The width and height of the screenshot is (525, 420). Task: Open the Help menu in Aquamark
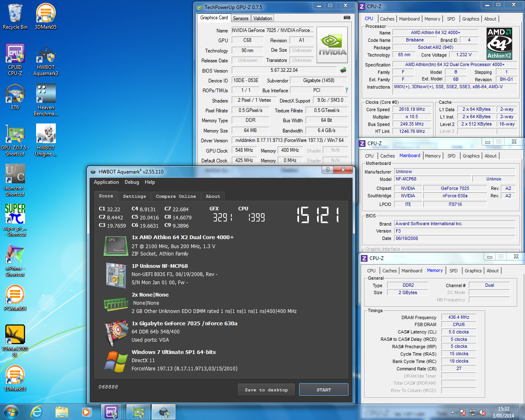pyautogui.click(x=150, y=182)
